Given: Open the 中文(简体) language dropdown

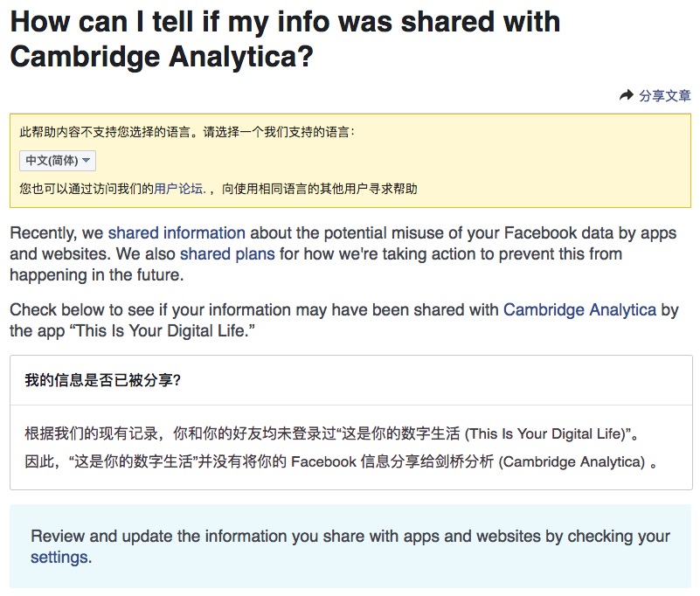Looking at the screenshot, I should tap(58, 161).
